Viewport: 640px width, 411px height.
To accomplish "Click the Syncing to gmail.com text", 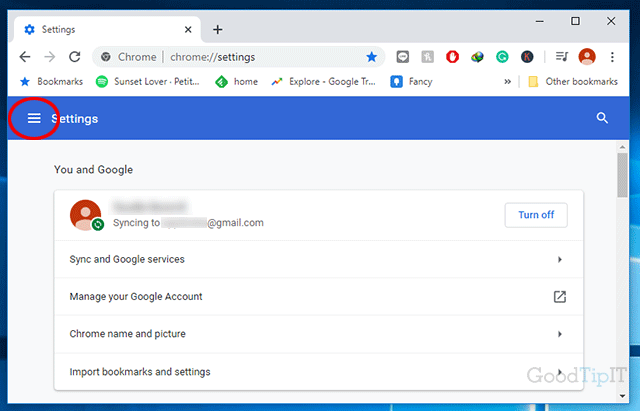I will tap(188, 223).
